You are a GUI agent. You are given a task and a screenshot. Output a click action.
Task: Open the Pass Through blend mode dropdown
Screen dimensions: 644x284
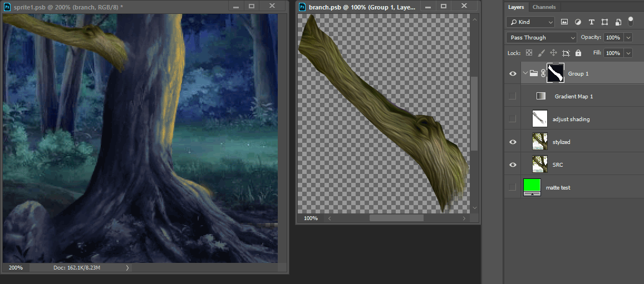coord(541,37)
